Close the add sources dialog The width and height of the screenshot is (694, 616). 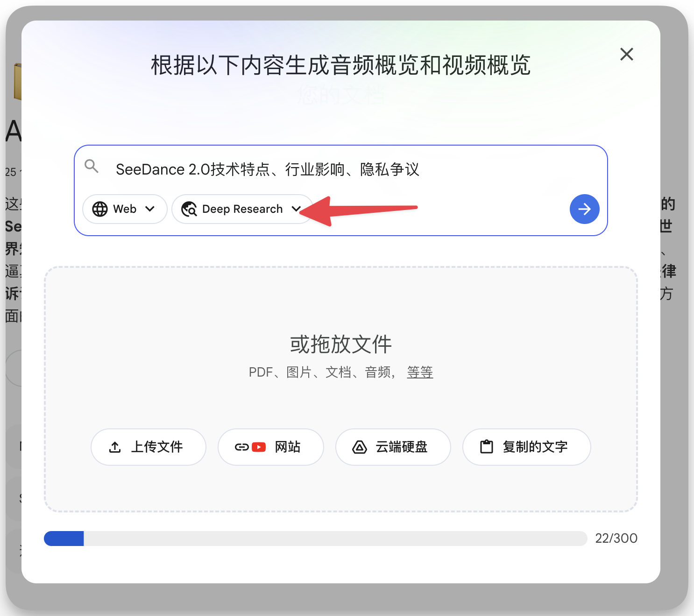coord(626,54)
